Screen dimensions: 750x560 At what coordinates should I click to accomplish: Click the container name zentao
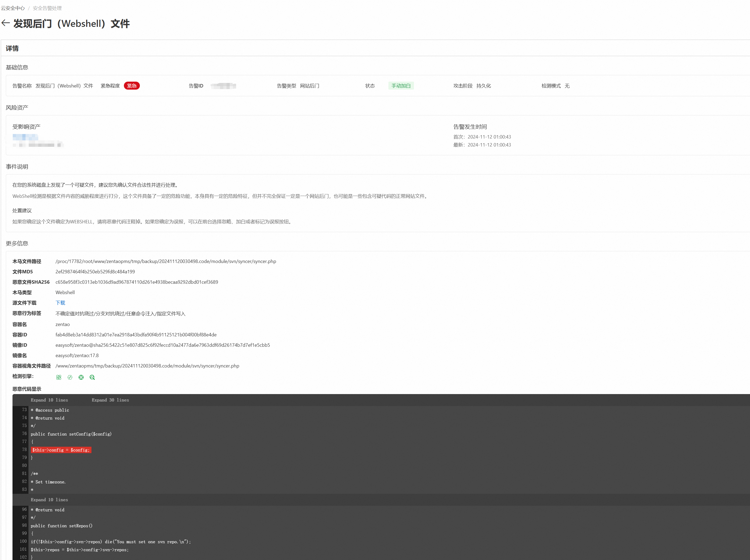click(x=63, y=324)
